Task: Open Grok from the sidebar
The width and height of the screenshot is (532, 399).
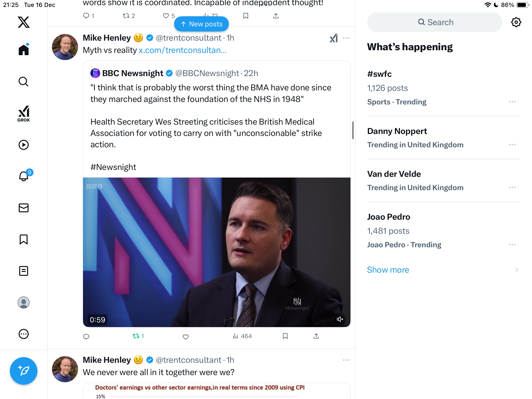Action: pyautogui.click(x=24, y=114)
